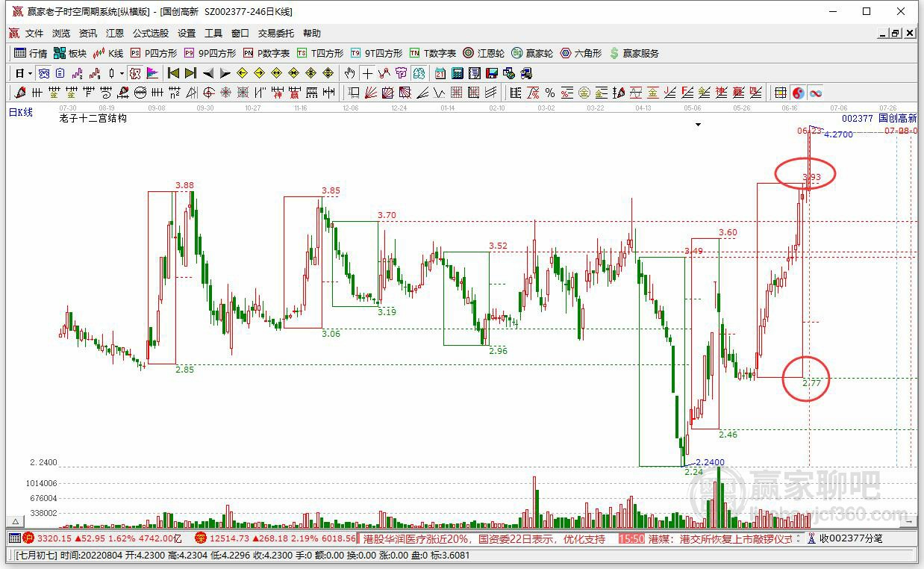Open the 9P四方形 tool
Image resolution: width=924 pixels, height=569 pixels.
click(x=210, y=53)
